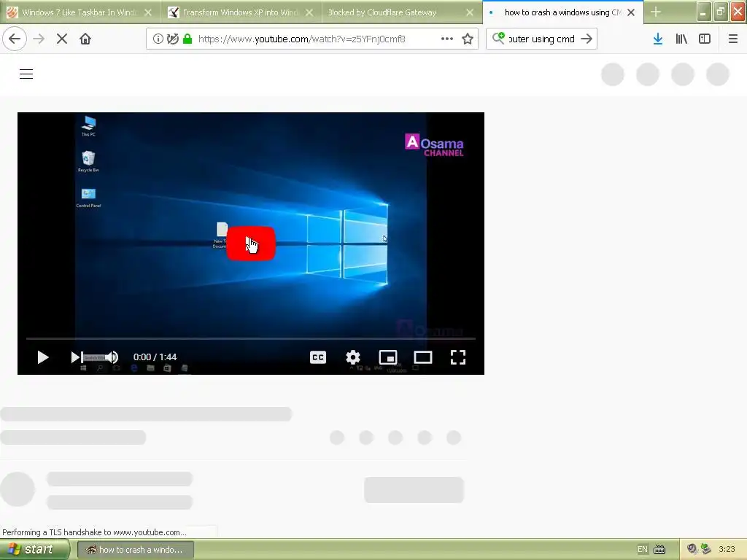Click the YouTube address in the URL bar
The width and height of the screenshot is (747, 560).
click(x=301, y=39)
